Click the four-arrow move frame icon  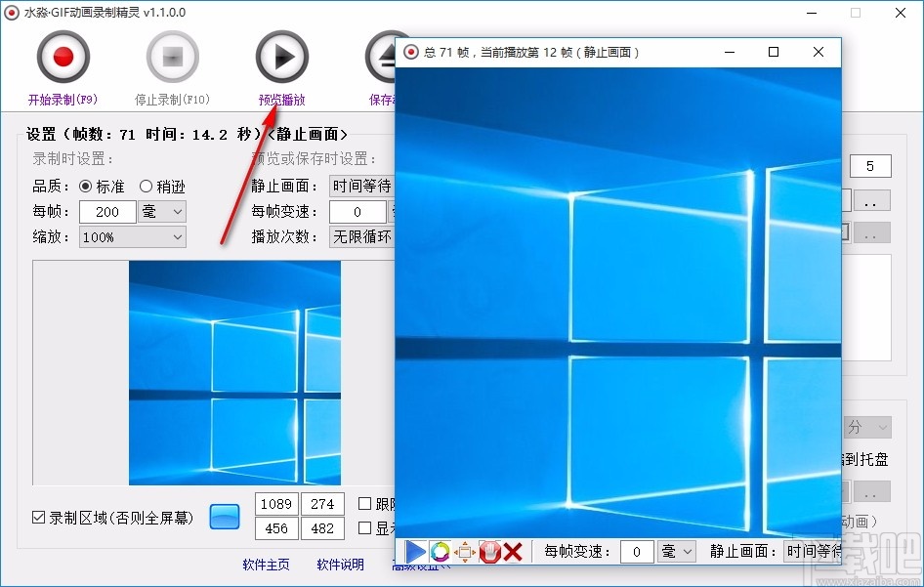[464, 552]
